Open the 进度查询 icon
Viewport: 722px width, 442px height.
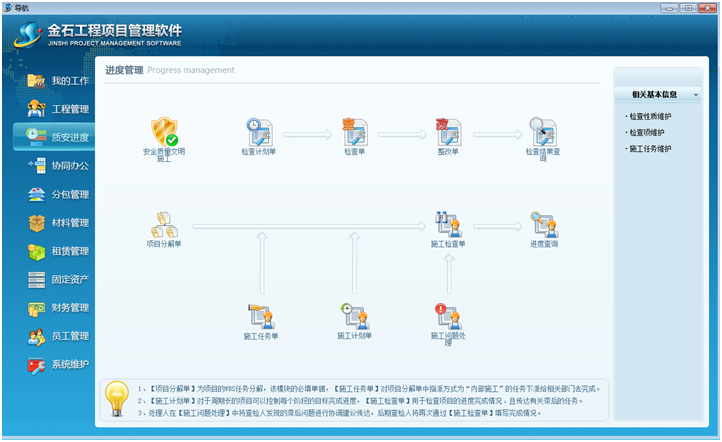coord(544,225)
